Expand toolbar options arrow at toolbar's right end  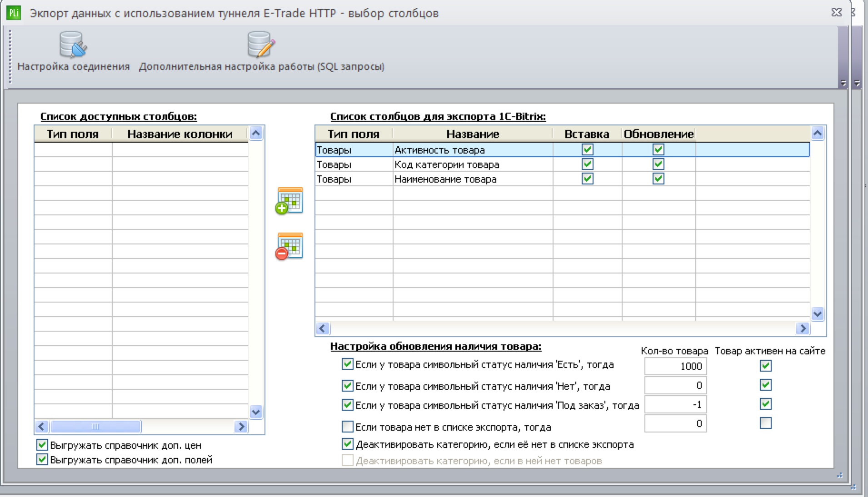click(843, 84)
